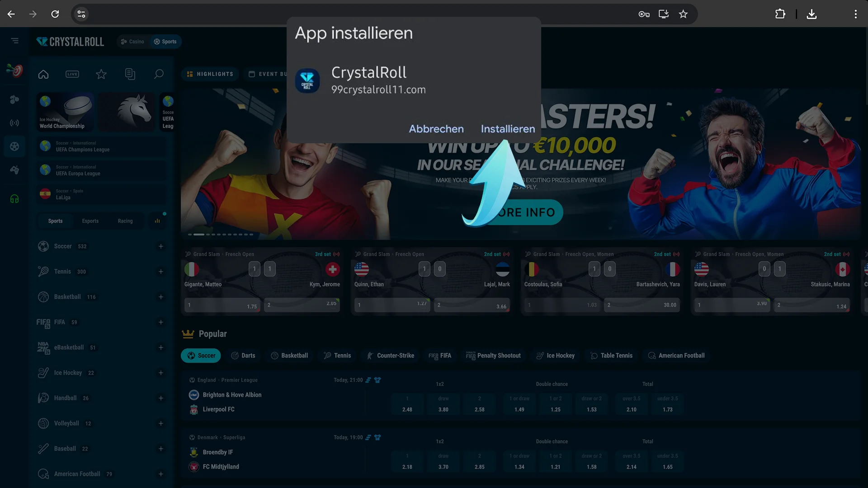Open the horse racing thumbnail card
This screenshot has height=488, width=868.
point(126,112)
